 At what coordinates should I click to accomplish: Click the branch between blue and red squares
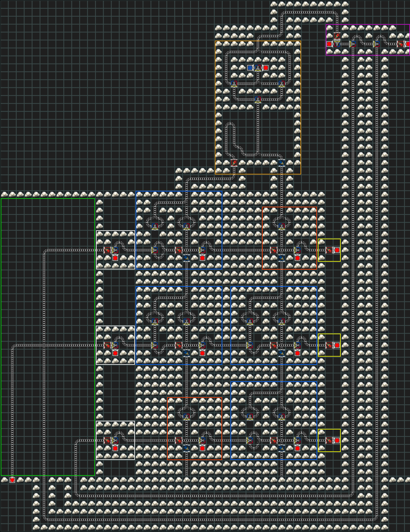(258, 68)
